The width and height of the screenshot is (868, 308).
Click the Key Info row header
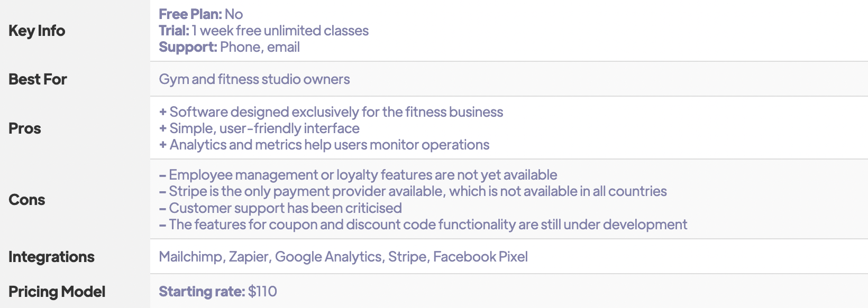[x=37, y=31]
